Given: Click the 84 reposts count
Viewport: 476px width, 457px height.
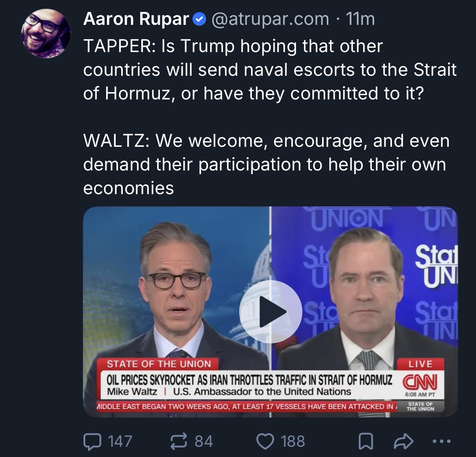Looking at the screenshot, I should point(204,441).
